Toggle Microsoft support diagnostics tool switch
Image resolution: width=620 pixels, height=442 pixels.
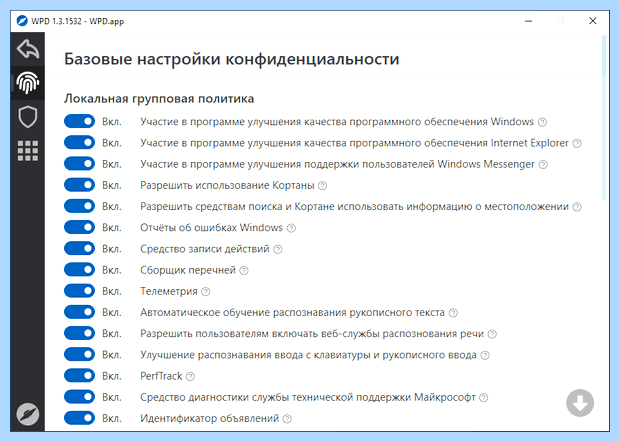(x=79, y=397)
